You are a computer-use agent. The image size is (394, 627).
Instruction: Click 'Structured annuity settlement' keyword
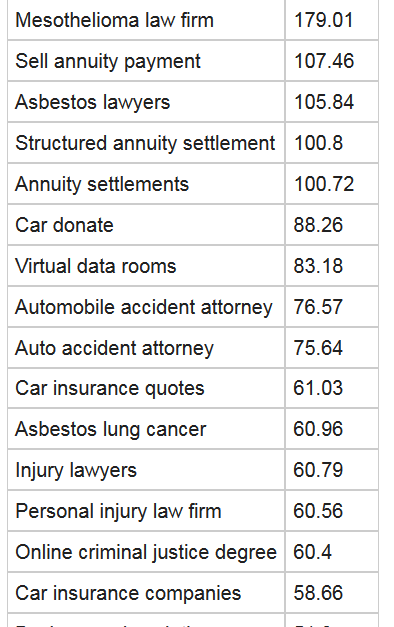pyautogui.click(x=145, y=143)
